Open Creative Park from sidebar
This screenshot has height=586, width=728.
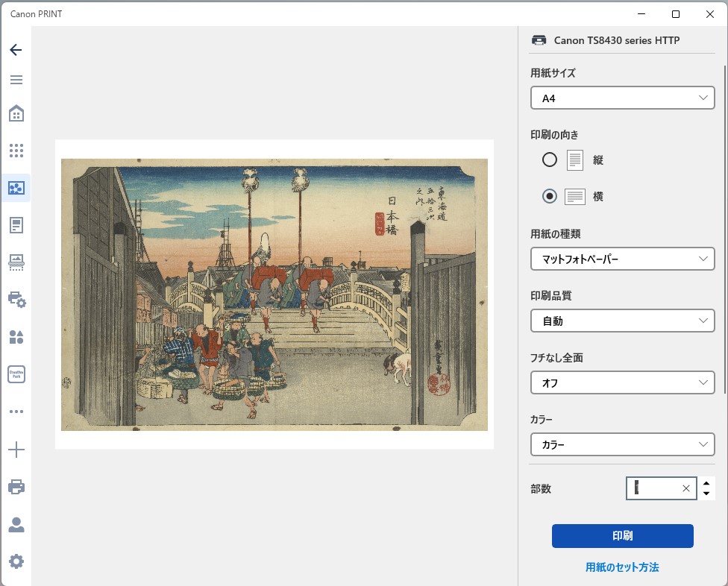click(16, 374)
